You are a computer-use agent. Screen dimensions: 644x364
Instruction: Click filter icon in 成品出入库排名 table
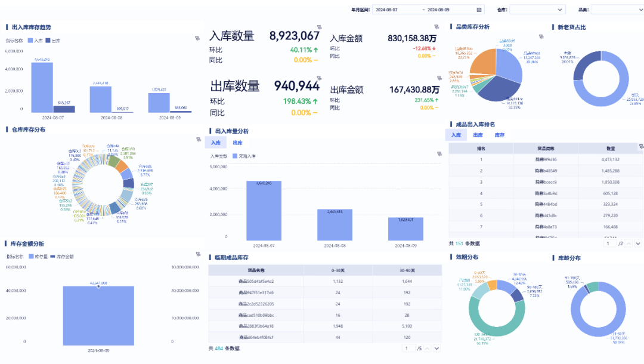coord(641,146)
